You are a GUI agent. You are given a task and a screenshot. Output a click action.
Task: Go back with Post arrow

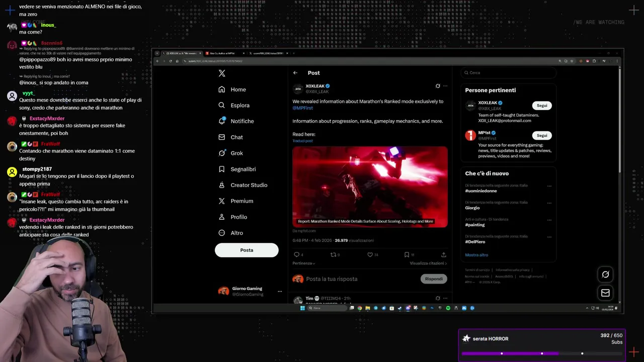click(x=295, y=73)
